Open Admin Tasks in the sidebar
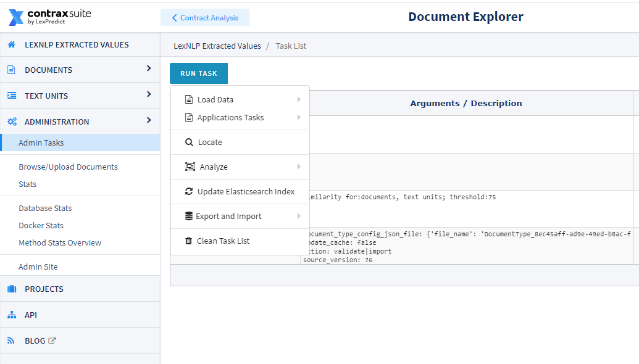Viewport: 639px width, 364px height. [80, 143]
